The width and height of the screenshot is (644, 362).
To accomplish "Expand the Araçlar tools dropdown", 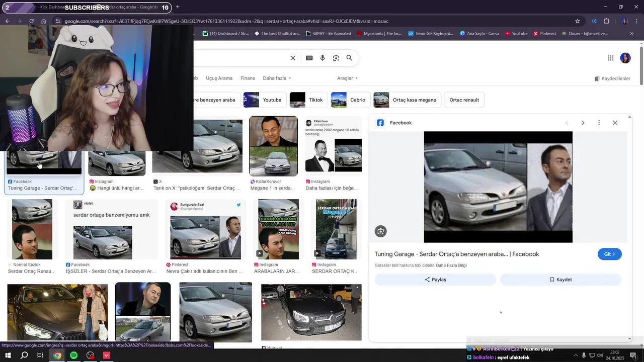I will pyautogui.click(x=347, y=78).
